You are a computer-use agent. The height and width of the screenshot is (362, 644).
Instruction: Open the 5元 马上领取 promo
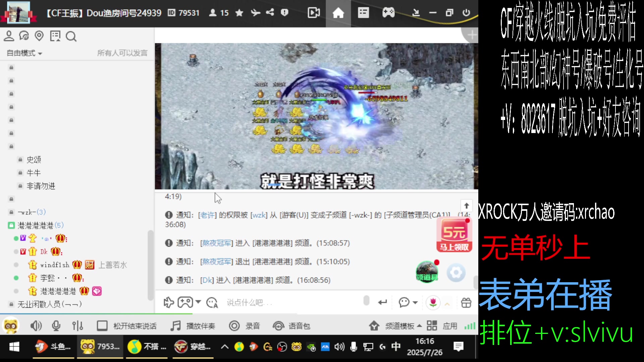pyautogui.click(x=454, y=235)
